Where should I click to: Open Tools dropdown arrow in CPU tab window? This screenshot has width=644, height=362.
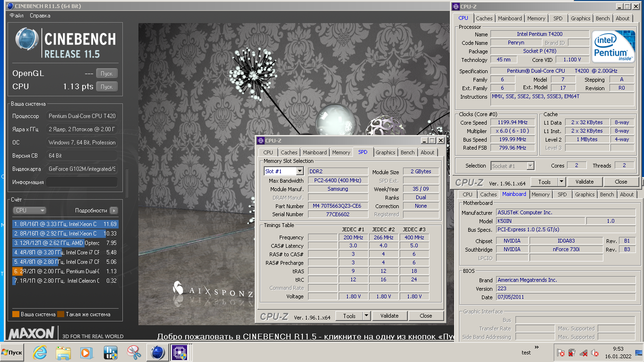click(561, 182)
